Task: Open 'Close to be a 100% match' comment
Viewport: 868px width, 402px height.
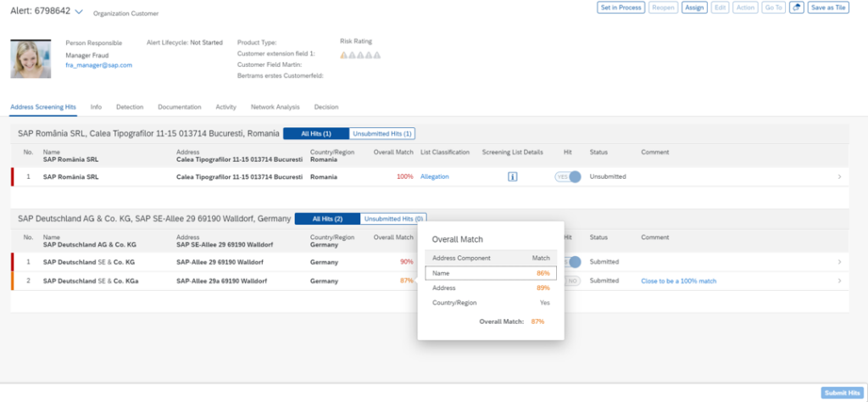Action: (679, 281)
